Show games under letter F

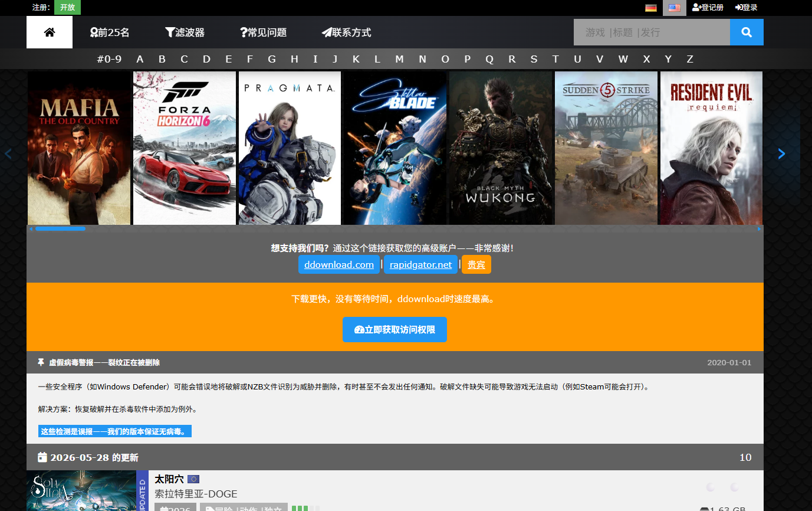(250, 59)
